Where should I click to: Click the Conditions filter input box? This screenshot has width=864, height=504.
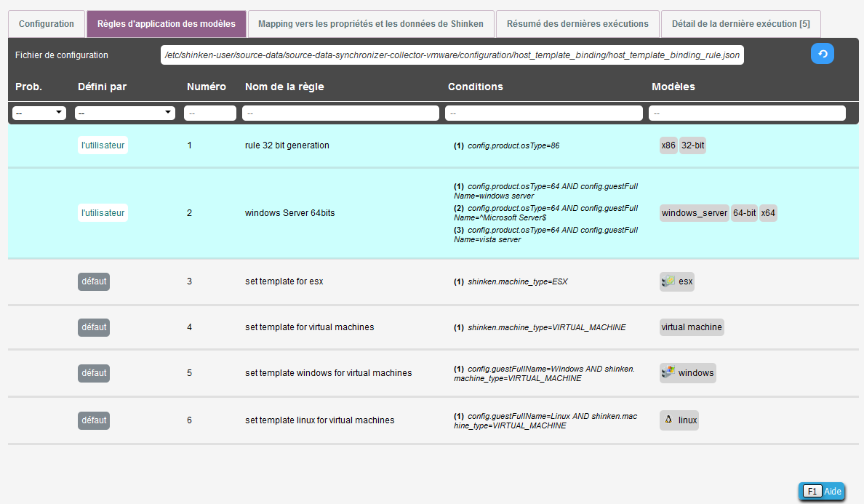coord(544,113)
